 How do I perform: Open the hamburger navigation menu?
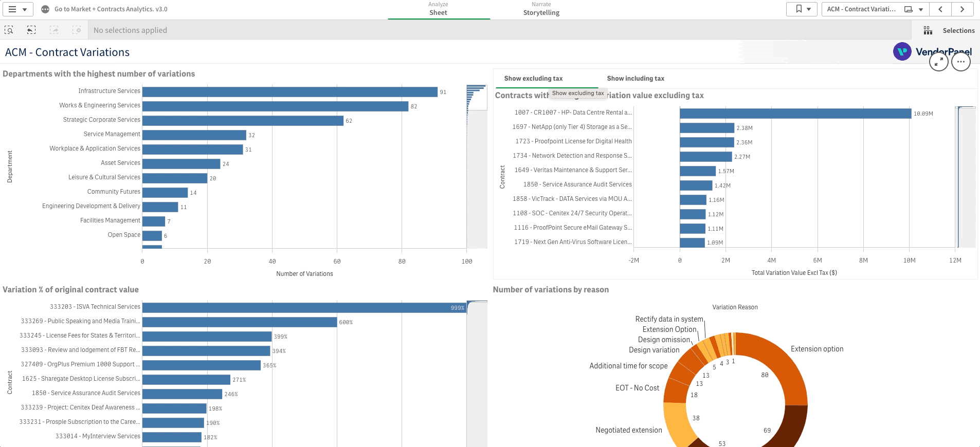tap(12, 9)
